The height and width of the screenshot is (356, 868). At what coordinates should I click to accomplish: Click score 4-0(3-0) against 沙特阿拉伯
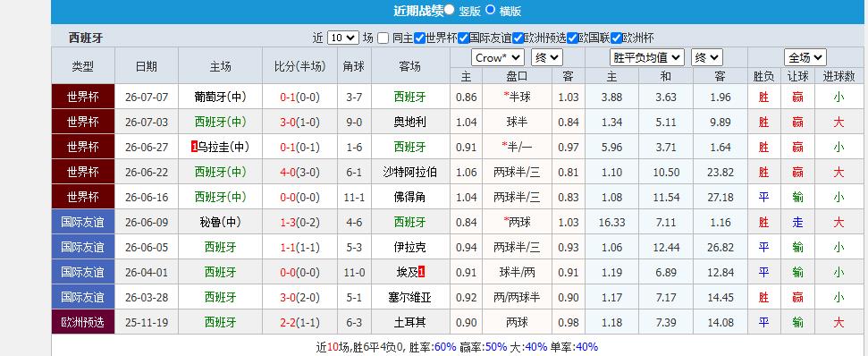coord(299,173)
